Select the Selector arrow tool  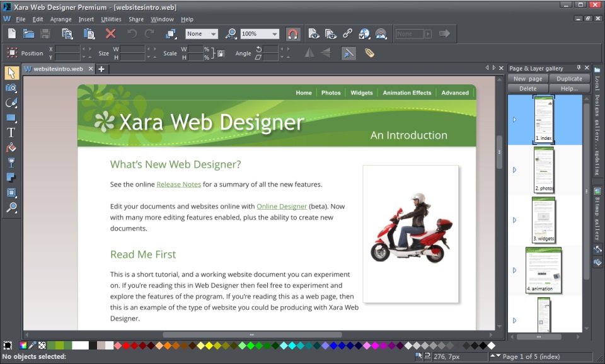tap(11, 73)
